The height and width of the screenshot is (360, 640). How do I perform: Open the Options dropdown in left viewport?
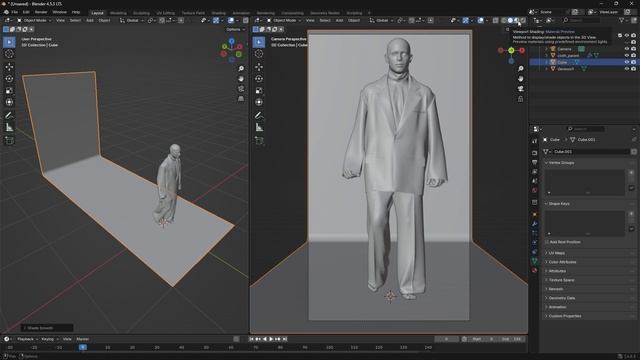[236, 29]
